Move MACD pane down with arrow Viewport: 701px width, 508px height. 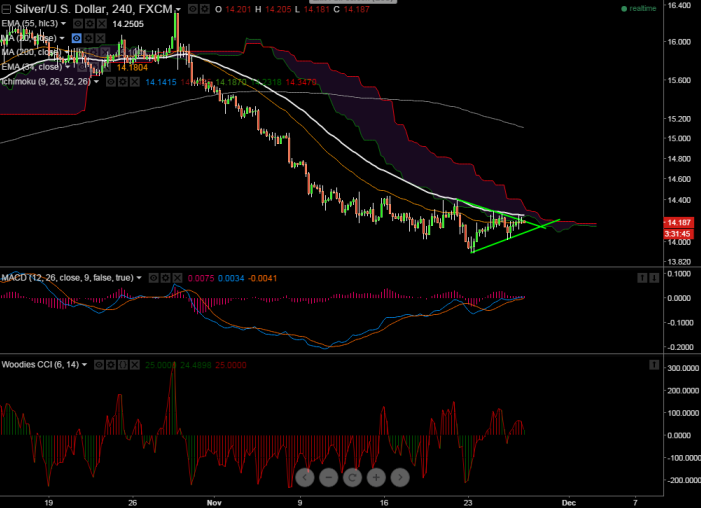654,278
